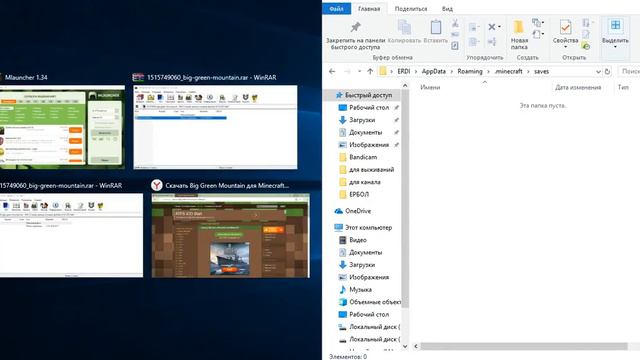Open the Выделить dropdown arrow
Screen dimensions: 640x360
pyautogui.click(x=615, y=47)
